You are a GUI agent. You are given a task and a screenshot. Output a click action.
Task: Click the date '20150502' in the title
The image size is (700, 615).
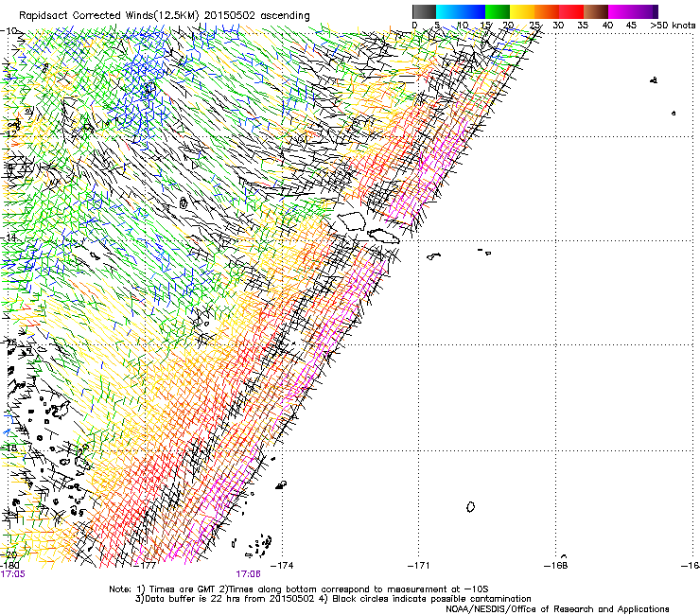point(230,15)
